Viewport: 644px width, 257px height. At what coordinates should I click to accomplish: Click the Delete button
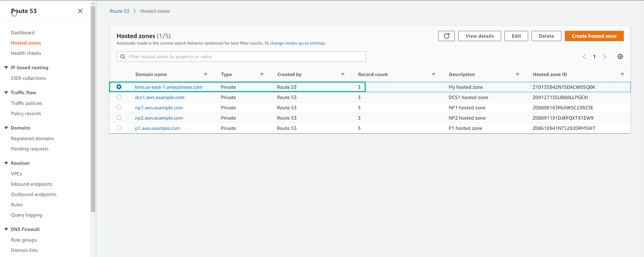point(546,36)
